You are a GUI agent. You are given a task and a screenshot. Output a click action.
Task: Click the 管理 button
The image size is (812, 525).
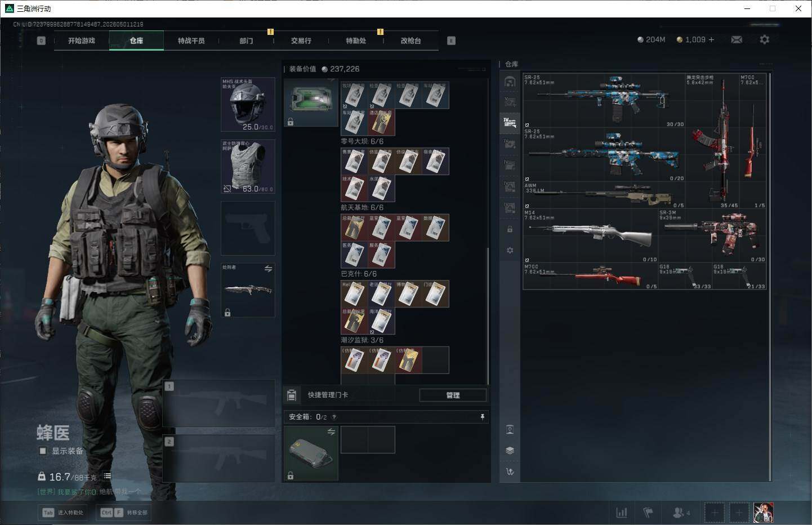coord(453,395)
